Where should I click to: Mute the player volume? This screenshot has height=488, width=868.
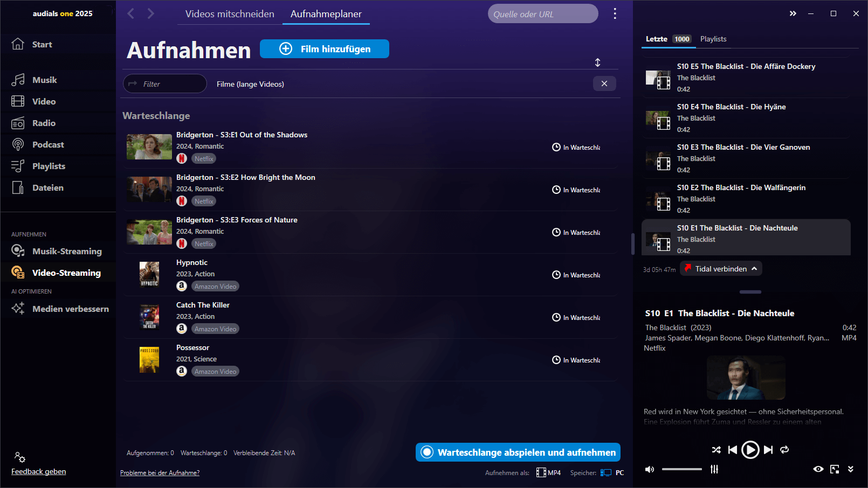coord(650,469)
